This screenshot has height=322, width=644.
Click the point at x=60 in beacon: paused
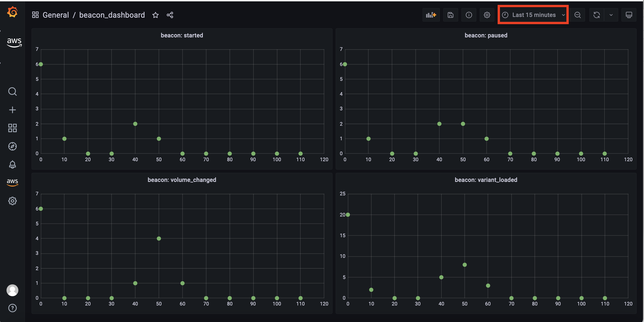click(x=486, y=139)
